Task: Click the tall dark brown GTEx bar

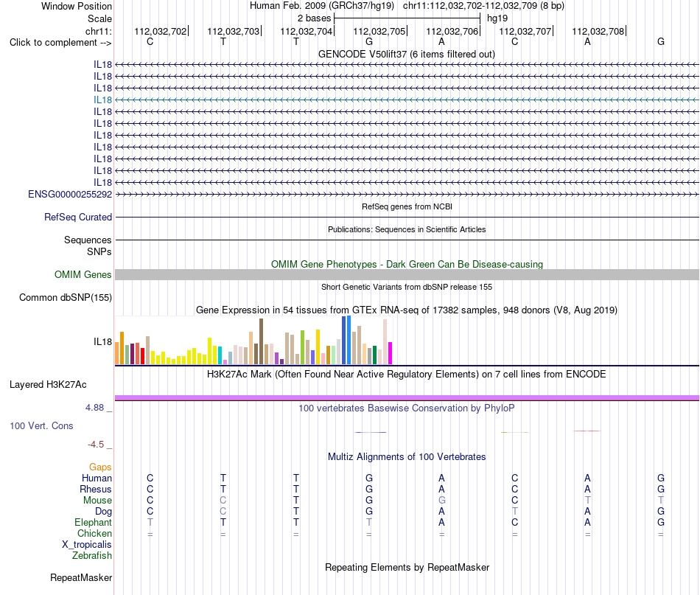Action: point(261,341)
